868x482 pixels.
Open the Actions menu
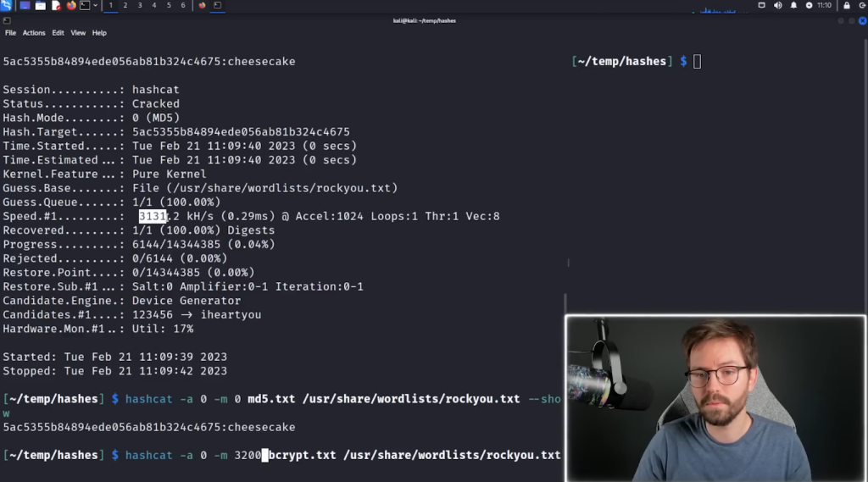34,33
